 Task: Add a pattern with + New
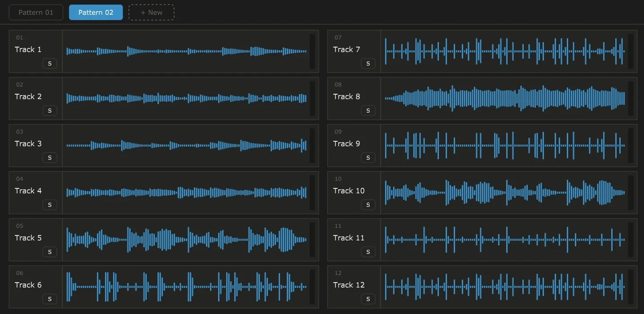pos(151,13)
